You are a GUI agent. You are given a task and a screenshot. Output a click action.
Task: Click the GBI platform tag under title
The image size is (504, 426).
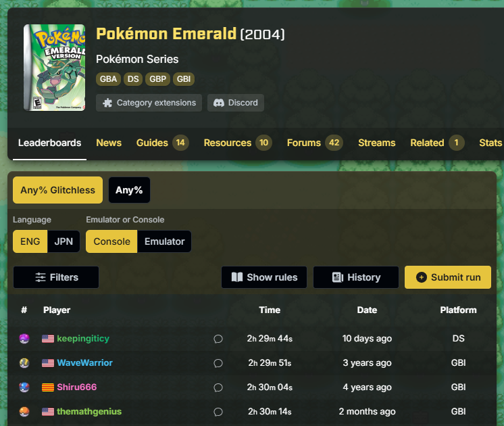click(184, 79)
